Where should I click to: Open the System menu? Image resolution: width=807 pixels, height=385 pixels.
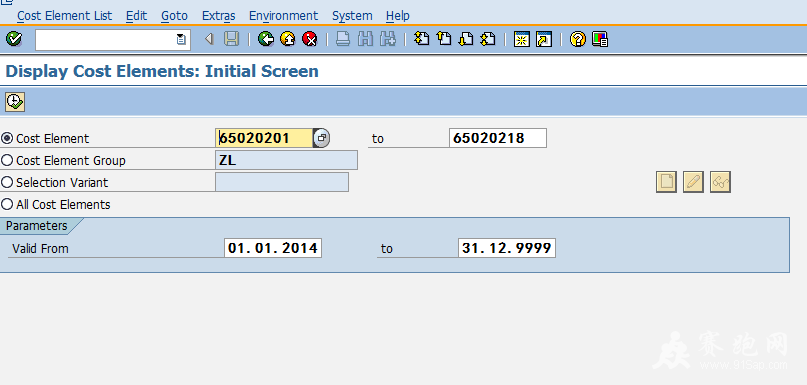tap(352, 16)
